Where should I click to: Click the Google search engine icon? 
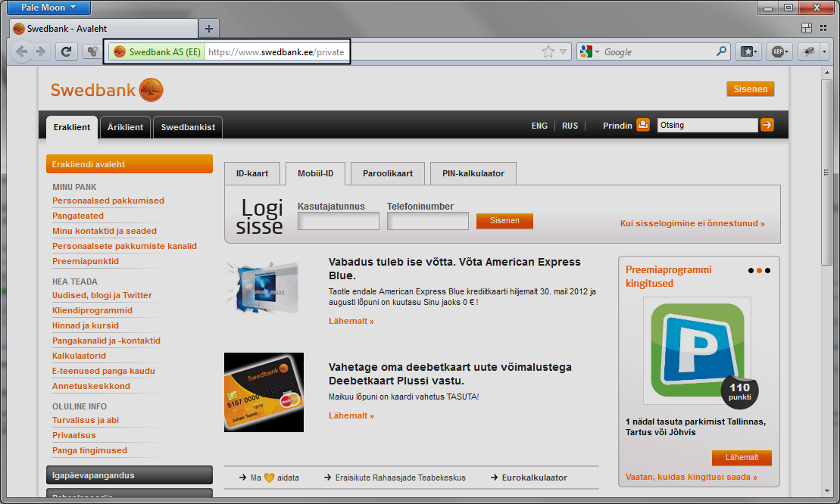(x=586, y=51)
